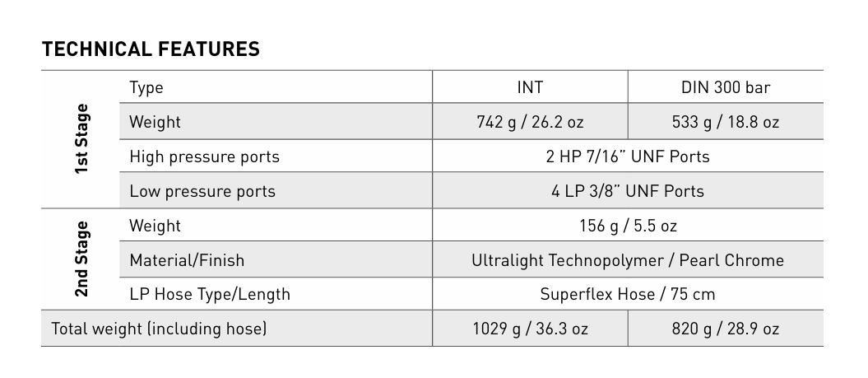Image resolution: width=868 pixels, height=378 pixels.
Task: Select the 820 g / 28.9 oz cell
Action: (x=725, y=329)
